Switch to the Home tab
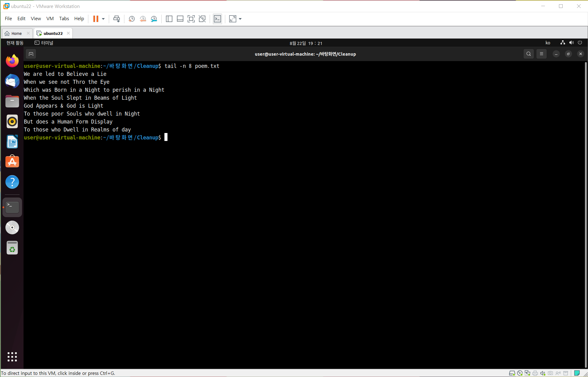588x377 pixels. click(x=17, y=33)
